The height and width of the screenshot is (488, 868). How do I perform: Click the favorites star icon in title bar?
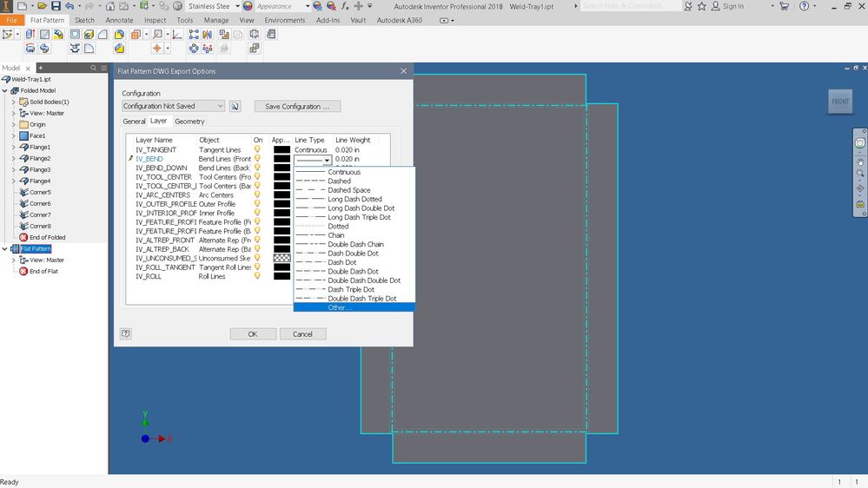701,6
